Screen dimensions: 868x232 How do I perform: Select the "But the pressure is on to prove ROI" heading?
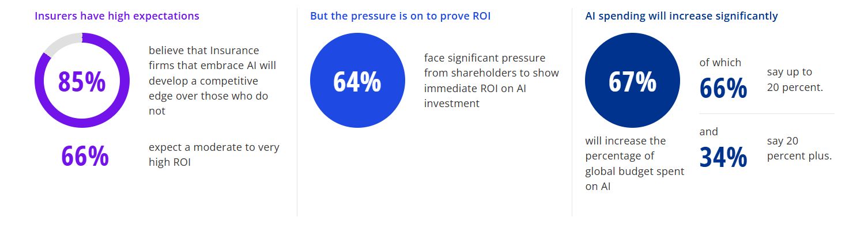pyautogui.click(x=400, y=16)
